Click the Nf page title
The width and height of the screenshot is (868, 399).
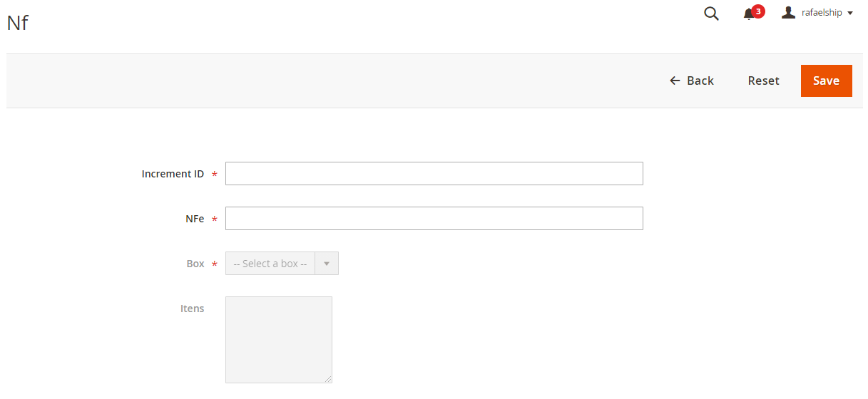click(x=17, y=23)
